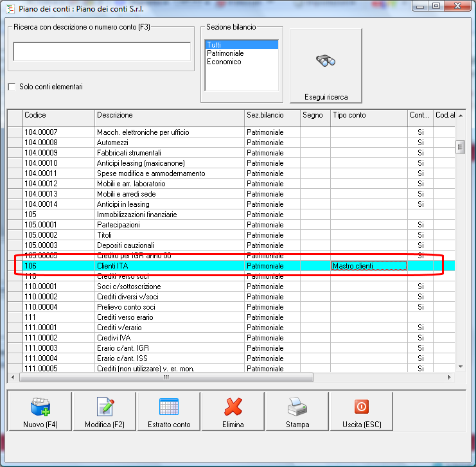This screenshot has width=476, height=467.
Task: Select Tutti in Sezione bilancio list
Action: (x=242, y=44)
